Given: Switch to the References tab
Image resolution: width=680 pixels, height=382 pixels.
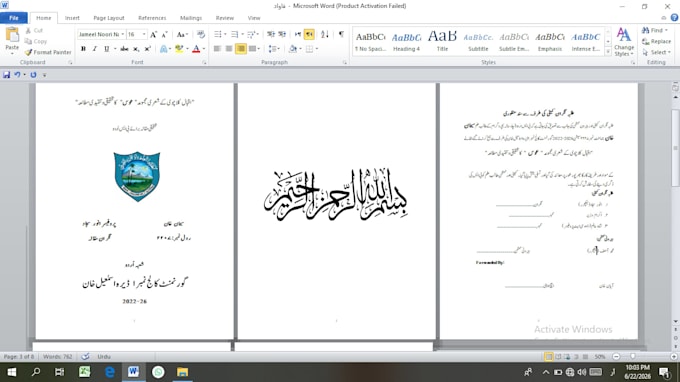Looking at the screenshot, I should point(152,18).
